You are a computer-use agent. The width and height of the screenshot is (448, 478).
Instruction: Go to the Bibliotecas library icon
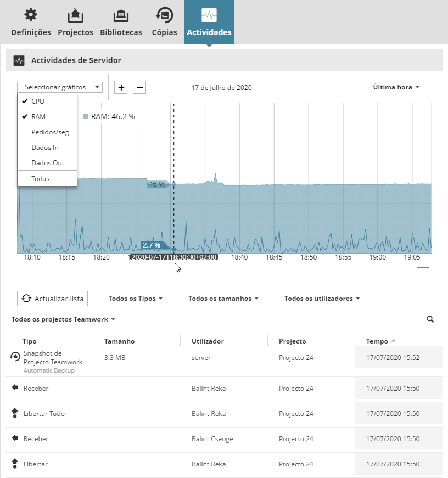click(x=121, y=15)
